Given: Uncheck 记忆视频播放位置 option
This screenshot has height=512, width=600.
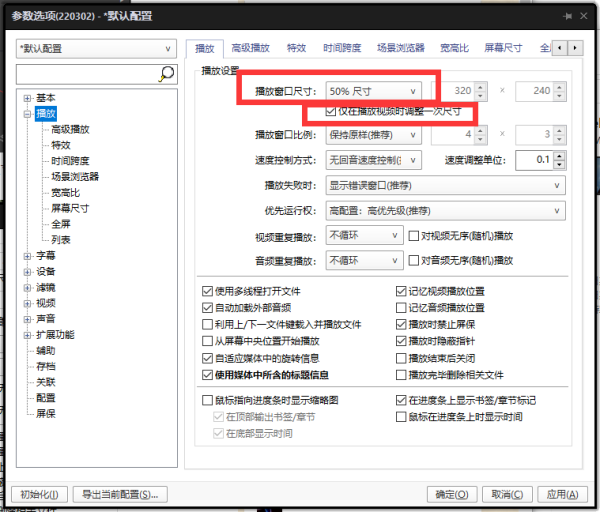Looking at the screenshot, I should pyautogui.click(x=401, y=291).
